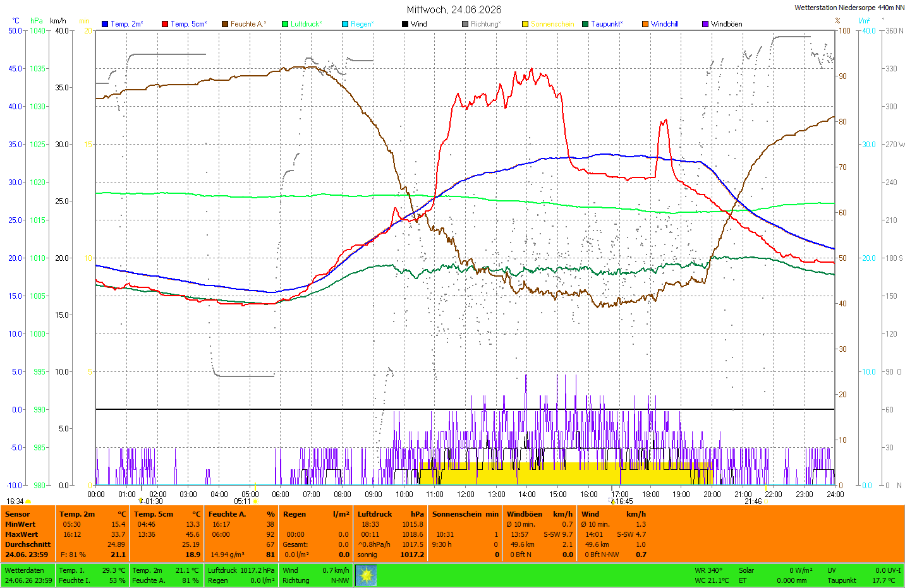
Task: Click the yellow sun icon beside 16:34
Action: tap(28, 501)
